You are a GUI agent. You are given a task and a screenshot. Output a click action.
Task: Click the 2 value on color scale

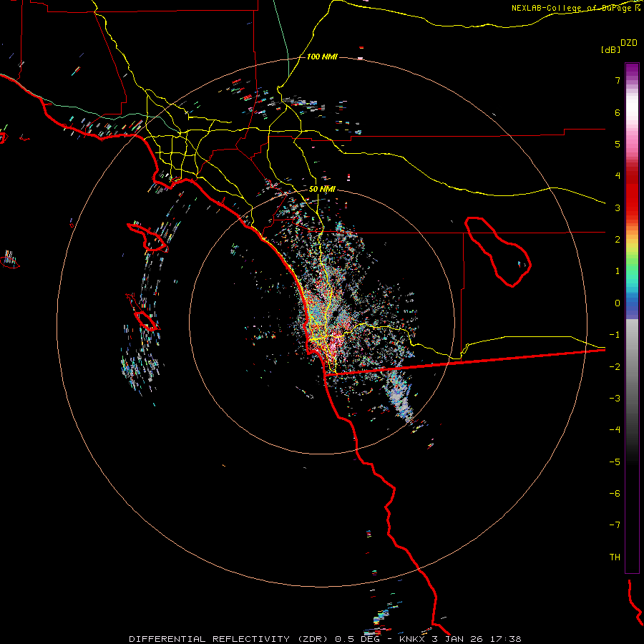pyautogui.click(x=618, y=240)
